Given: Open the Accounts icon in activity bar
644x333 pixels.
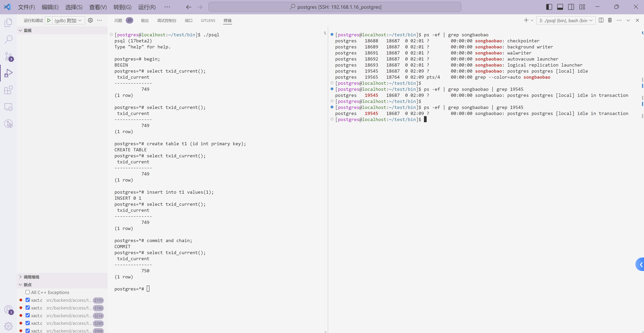Looking at the screenshot, I should pos(8,309).
